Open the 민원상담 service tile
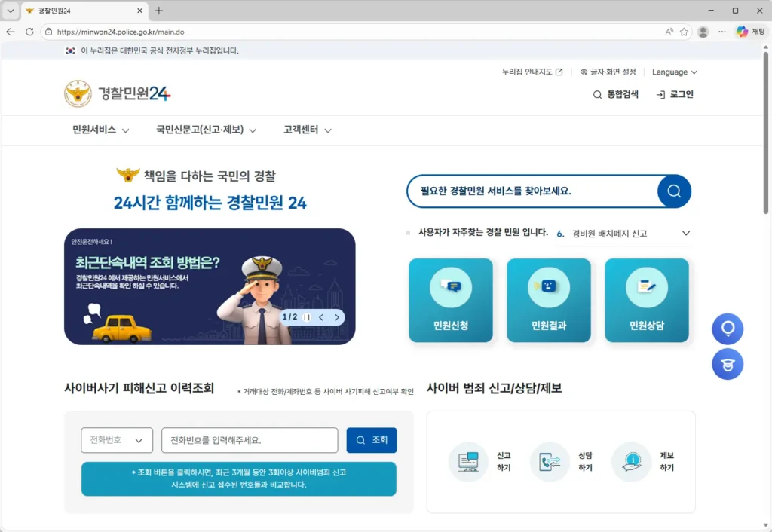Viewport: 772px width, 532px height. pos(646,300)
